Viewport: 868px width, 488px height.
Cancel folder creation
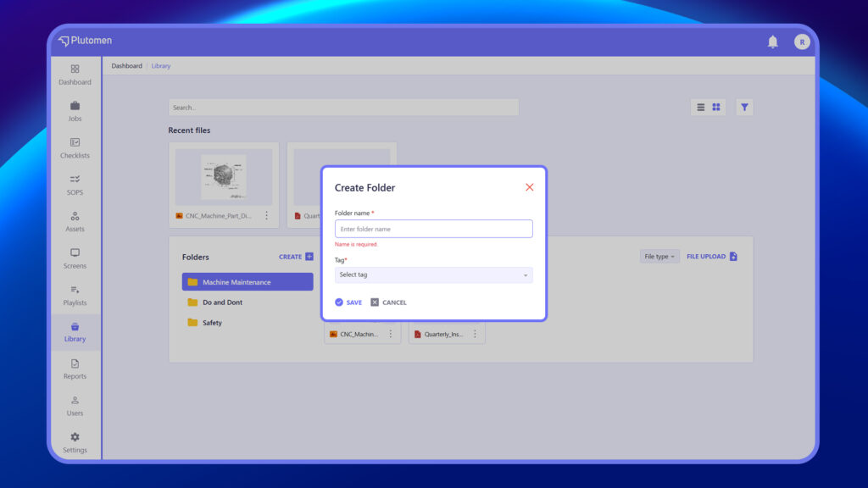point(388,302)
